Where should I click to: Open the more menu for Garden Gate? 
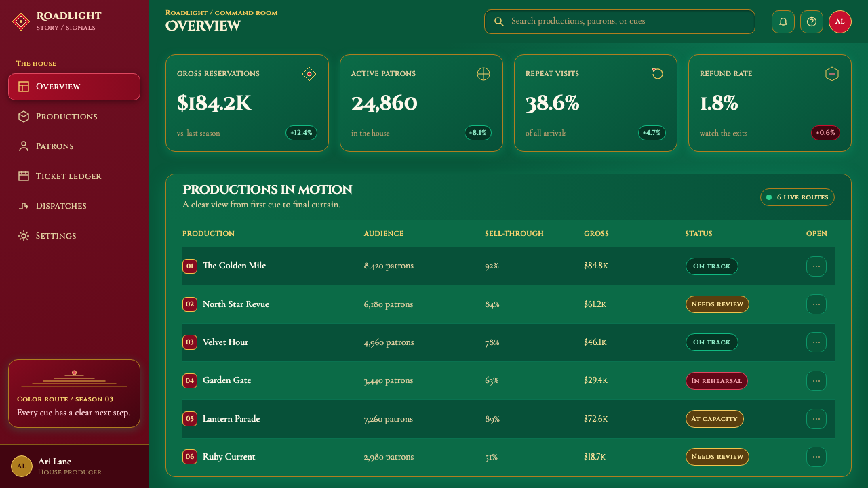tap(816, 381)
